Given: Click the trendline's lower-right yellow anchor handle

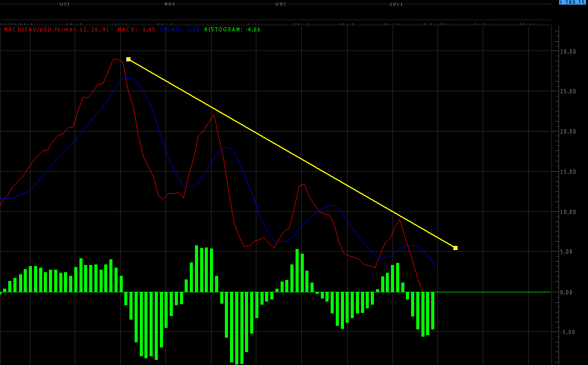Looking at the screenshot, I should tap(455, 248).
